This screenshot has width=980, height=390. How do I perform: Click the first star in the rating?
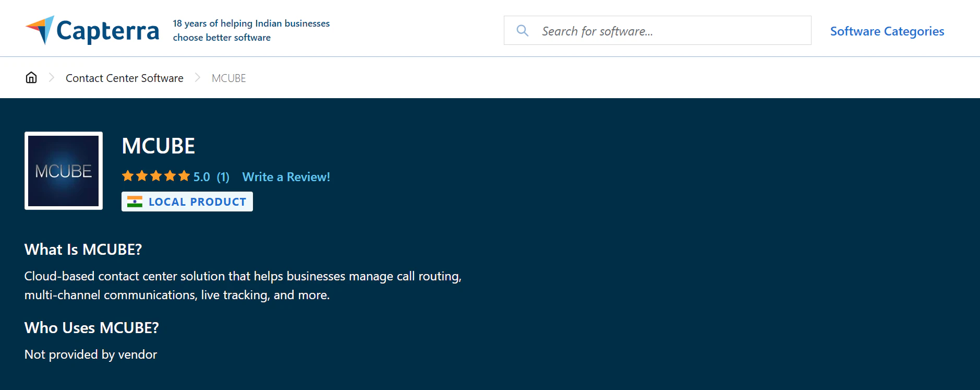click(x=128, y=176)
